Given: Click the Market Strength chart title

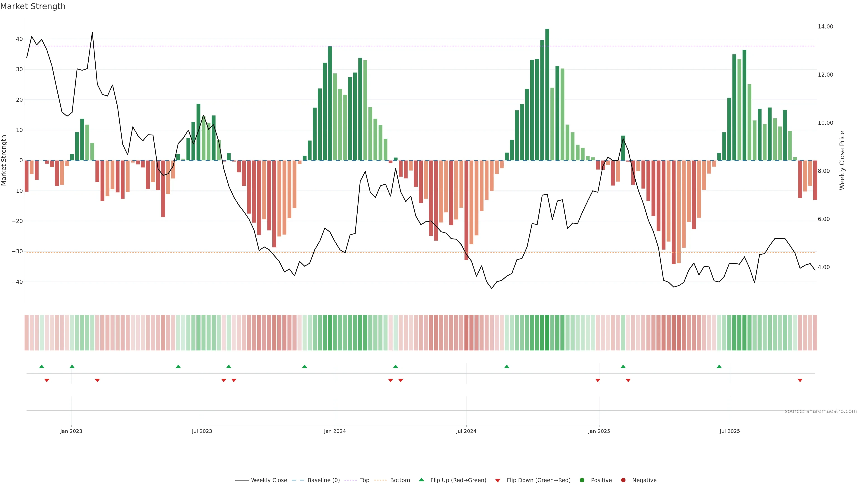Looking at the screenshot, I should 33,6.
